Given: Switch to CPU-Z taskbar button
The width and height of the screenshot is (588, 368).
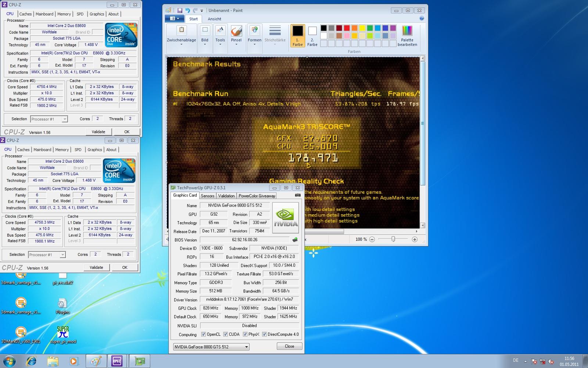Looking at the screenshot, I should tap(117, 361).
